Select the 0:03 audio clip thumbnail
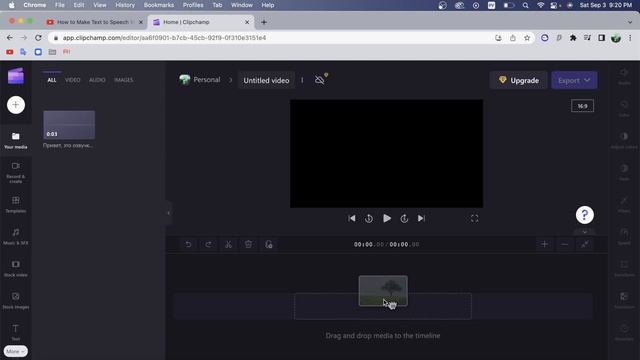Viewport: 640px width, 360px height. pyautogui.click(x=69, y=125)
